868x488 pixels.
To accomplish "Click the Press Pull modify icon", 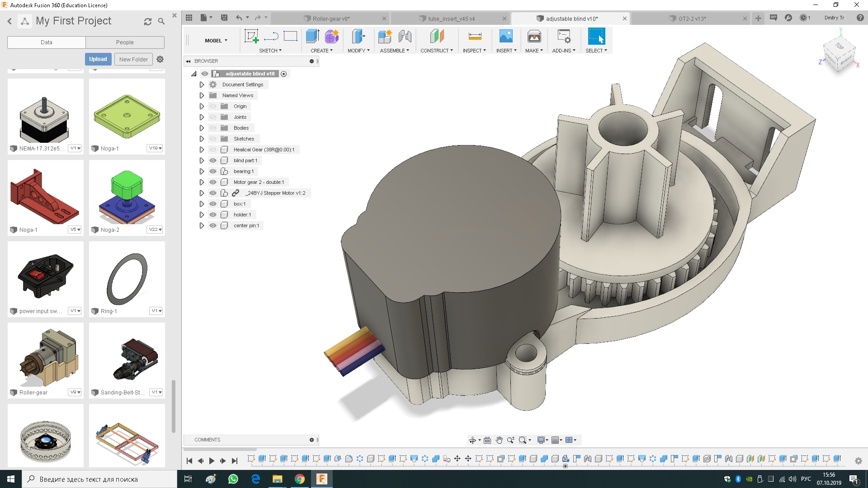I will tap(358, 37).
